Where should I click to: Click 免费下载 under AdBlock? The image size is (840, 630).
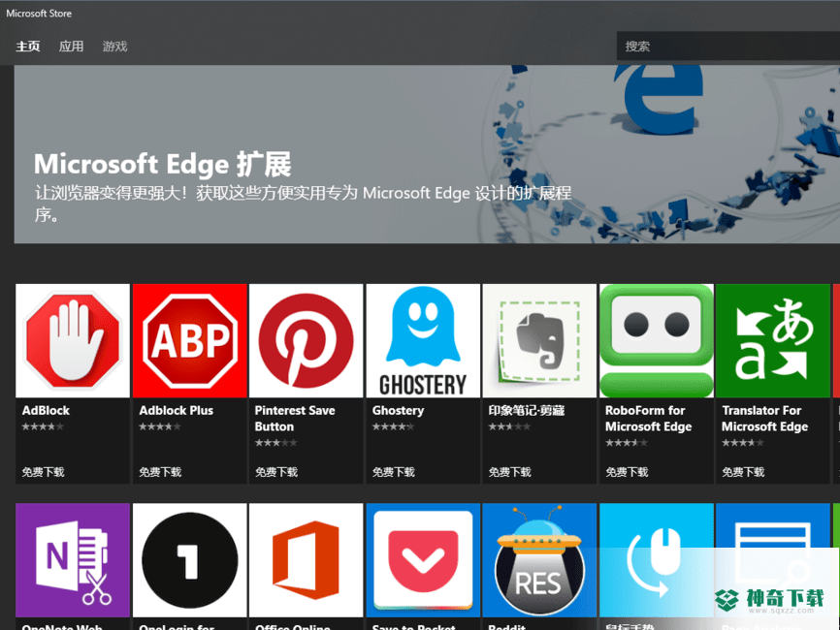point(44,472)
